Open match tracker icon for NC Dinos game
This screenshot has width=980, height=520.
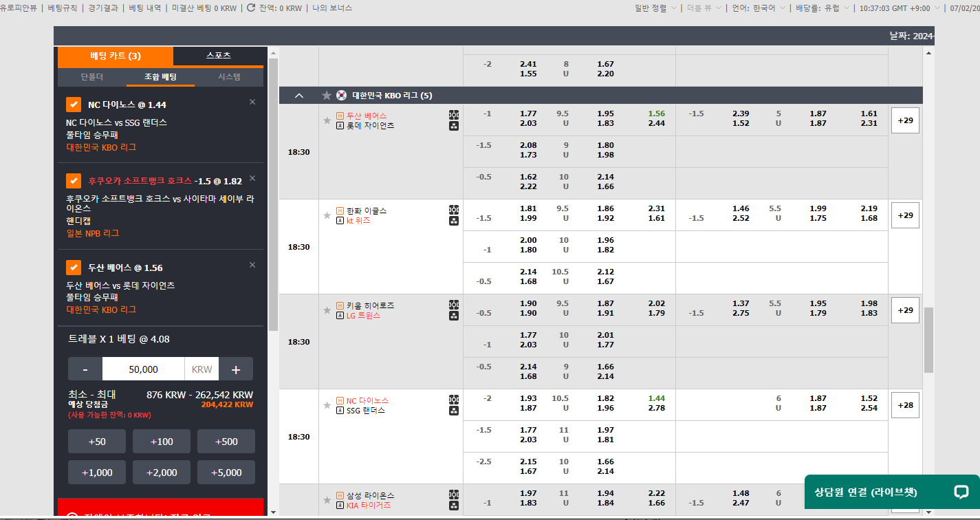pos(454,400)
